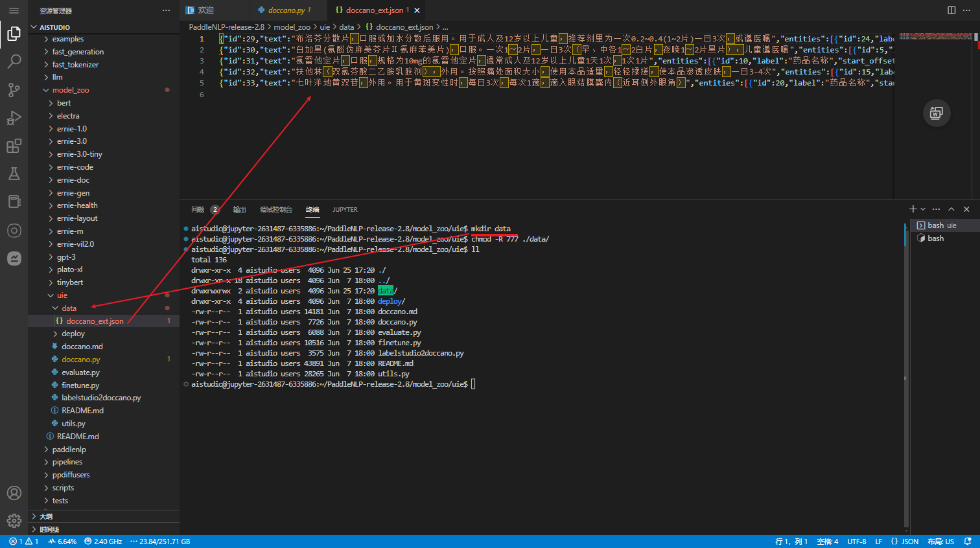
Task: Open terminal launch profile dropdown arrow
Action: point(923,209)
